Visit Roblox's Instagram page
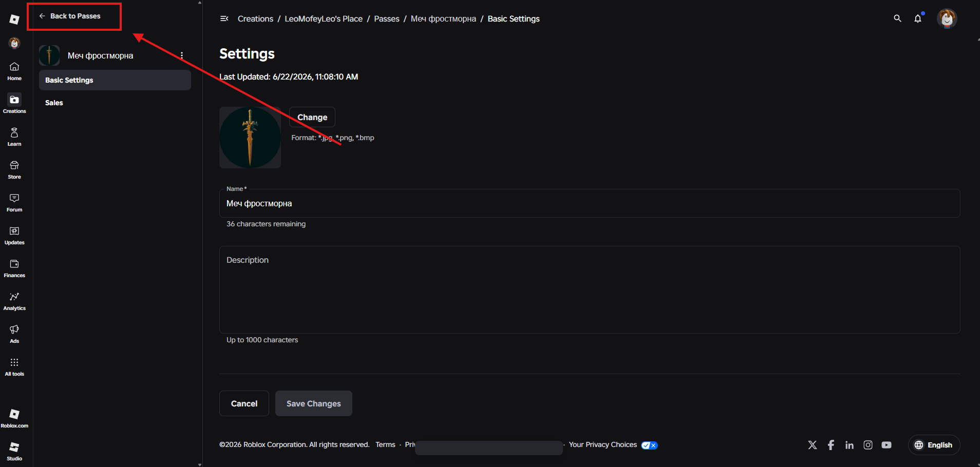Viewport: 980px width, 467px height. coord(868,445)
